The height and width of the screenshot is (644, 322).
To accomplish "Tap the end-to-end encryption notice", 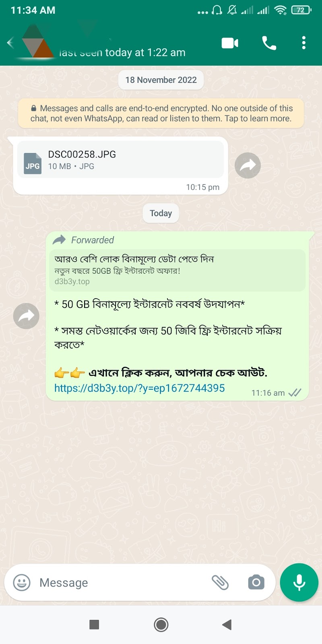I will [x=161, y=114].
